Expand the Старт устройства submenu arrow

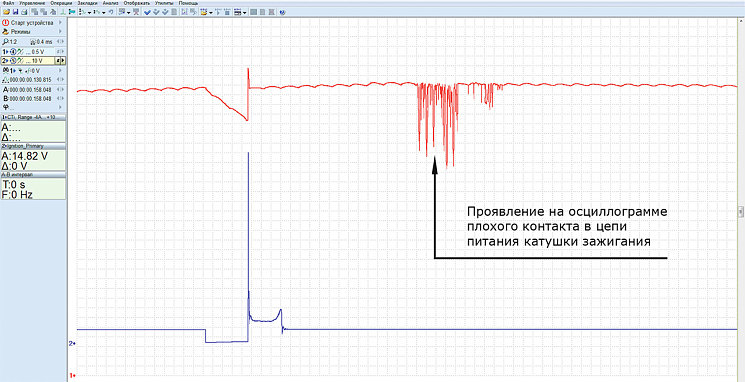(60, 22)
